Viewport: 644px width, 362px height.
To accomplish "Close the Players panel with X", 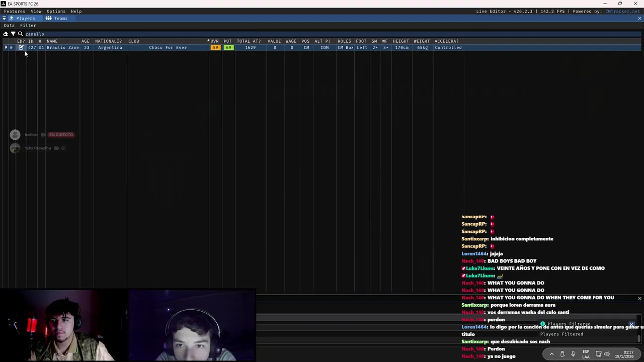I will pos(639,18).
